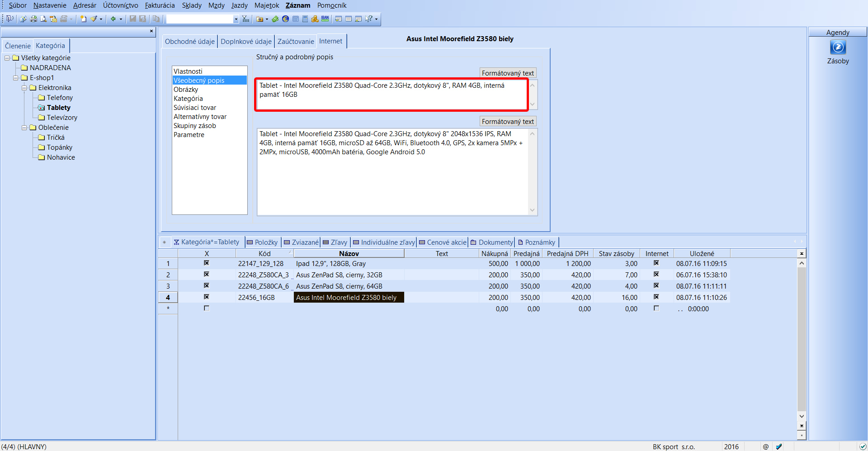Viewport: 868px width, 451px height.
Task: Collapse E-shop1 tree node
Action: coord(16,78)
